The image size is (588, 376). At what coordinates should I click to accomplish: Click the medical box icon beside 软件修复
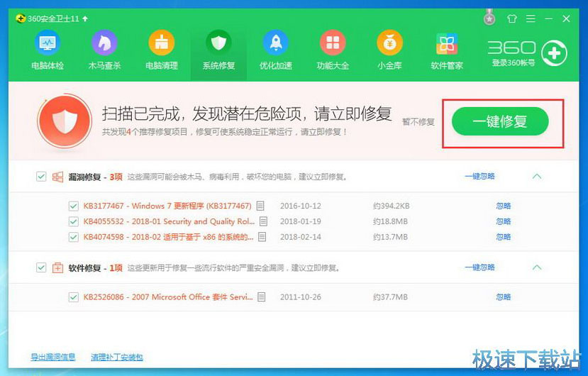click(x=57, y=267)
